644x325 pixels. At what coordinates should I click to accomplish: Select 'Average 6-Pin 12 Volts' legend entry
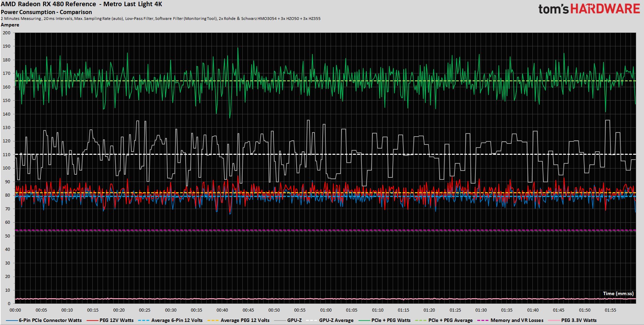(x=177, y=320)
